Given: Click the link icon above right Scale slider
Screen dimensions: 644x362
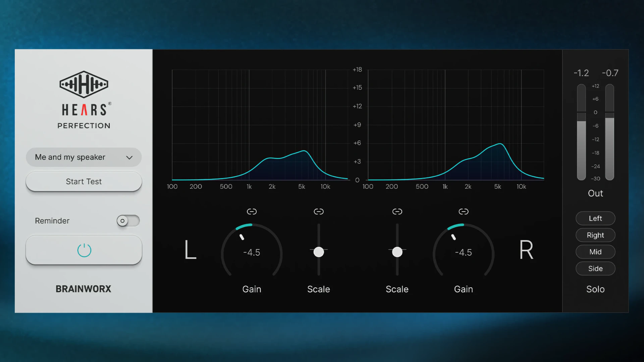Looking at the screenshot, I should [397, 212].
